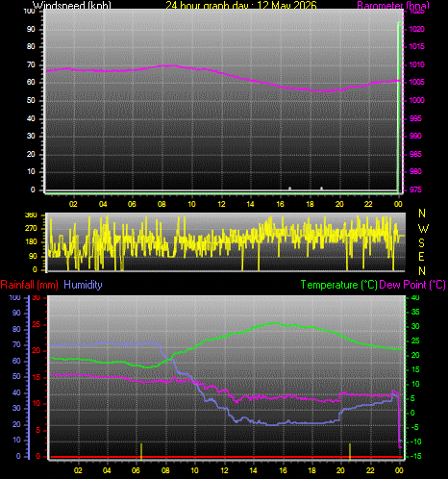Select the Temperature (°C) legend label
The width and height of the screenshot is (448, 479).
coord(338,285)
